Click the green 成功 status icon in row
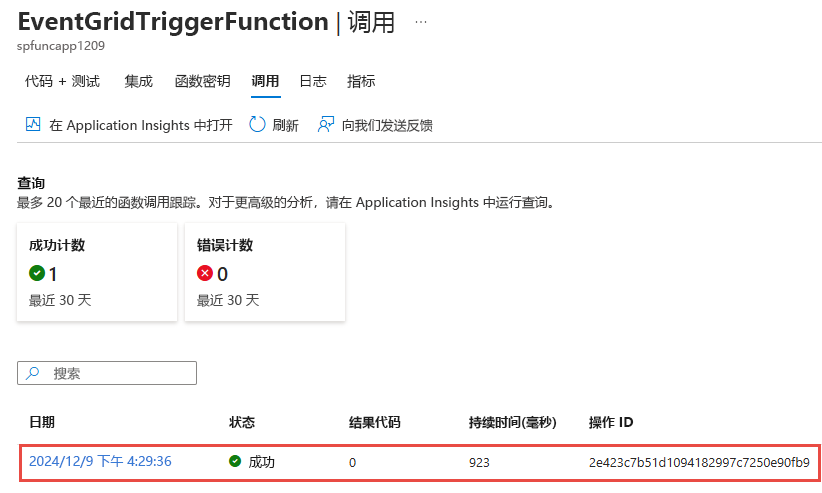The image size is (822, 493). point(235,461)
